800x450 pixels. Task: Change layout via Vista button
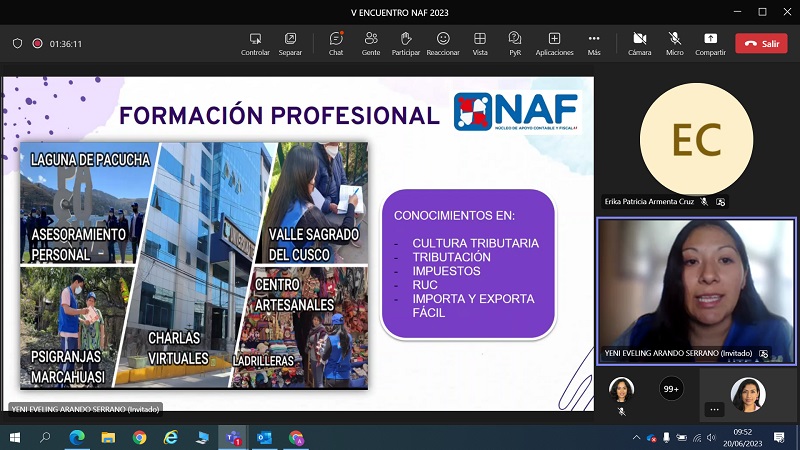click(480, 44)
